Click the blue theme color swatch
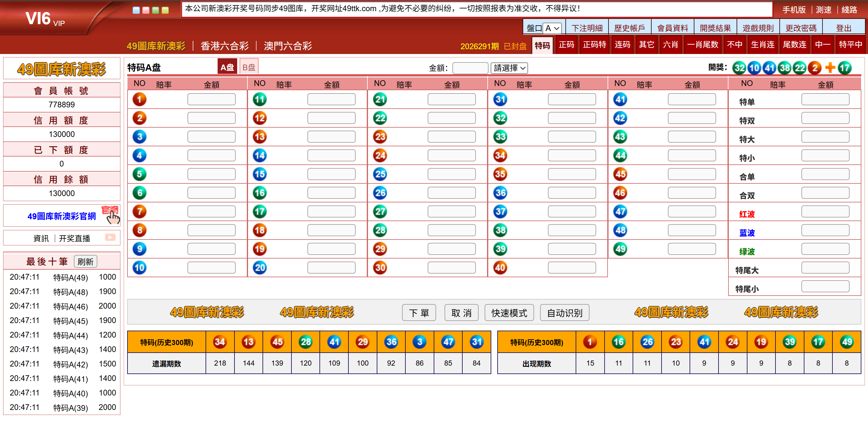This screenshot has height=438, width=868. pos(136,11)
